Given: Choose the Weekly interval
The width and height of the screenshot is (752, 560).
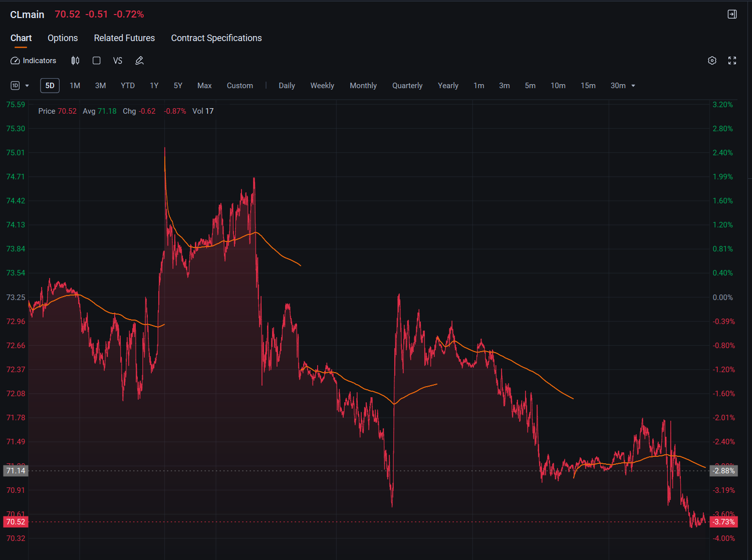Looking at the screenshot, I should coord(322,86).
